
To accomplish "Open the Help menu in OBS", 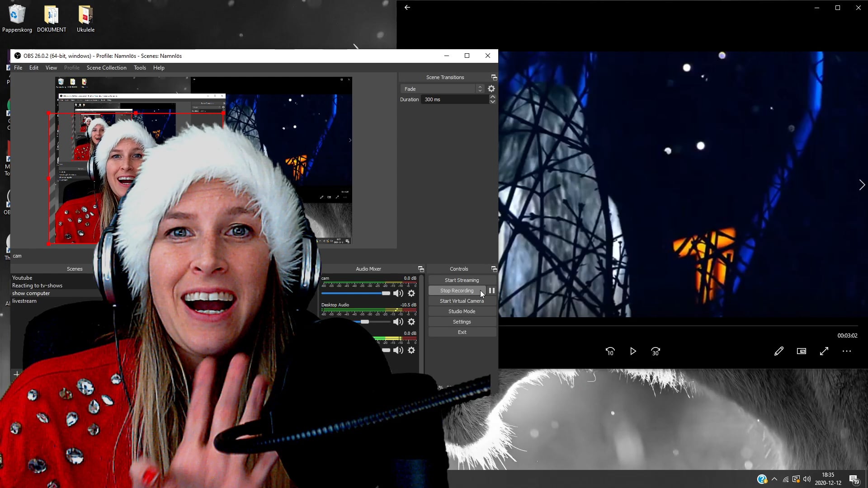I will tap(159, 68).
